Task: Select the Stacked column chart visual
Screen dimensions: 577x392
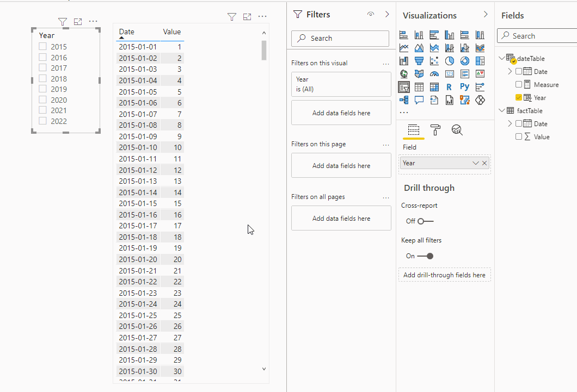Action: (419, 35)
